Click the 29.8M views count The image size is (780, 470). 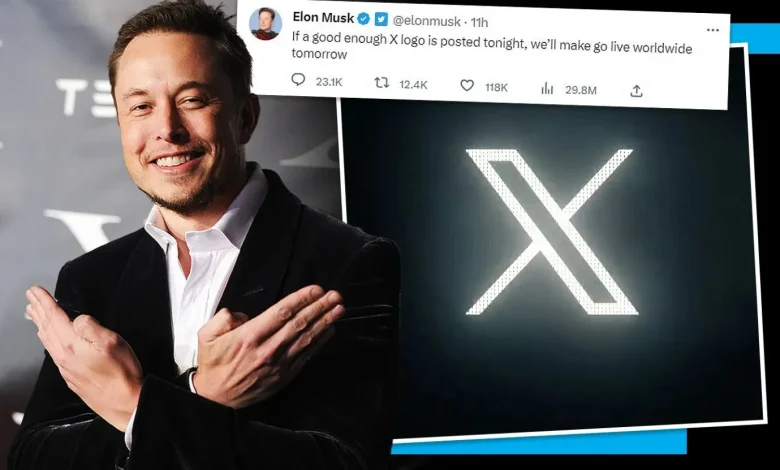coord(581,90)
